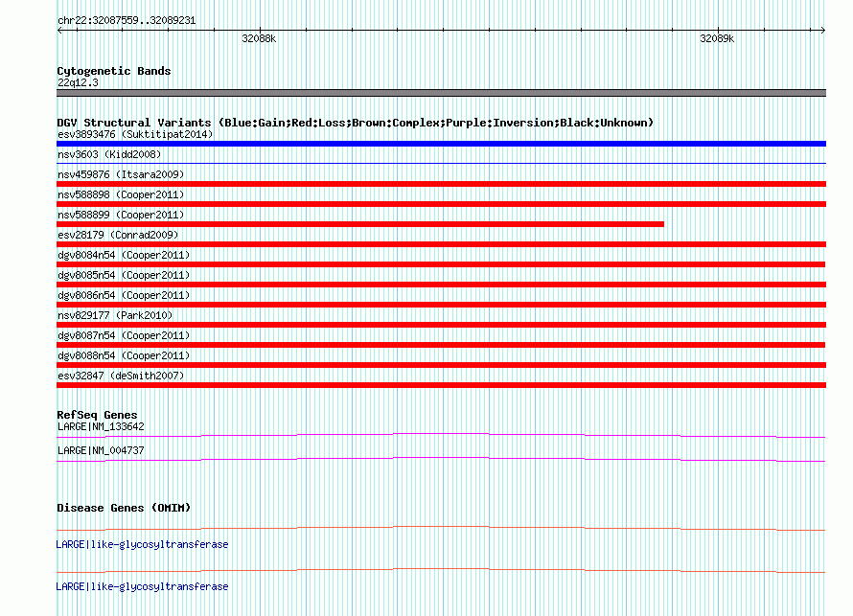
Task: Click the right arrow on the ruler
Action: (822, 31)
